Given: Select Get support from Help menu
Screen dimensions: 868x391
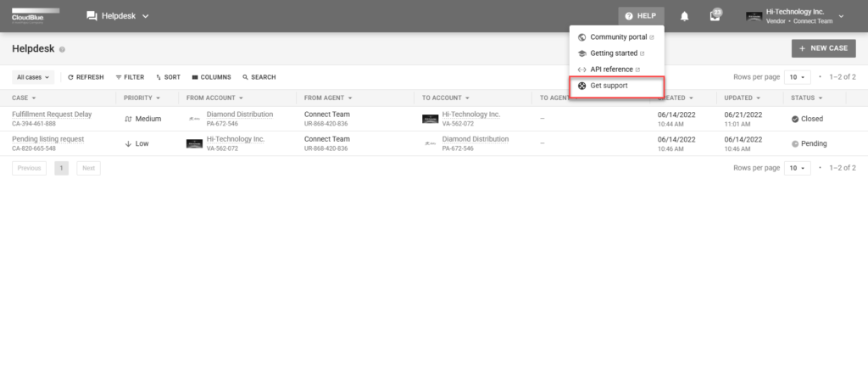Looking at the screenshot, I should click(609, 86).
